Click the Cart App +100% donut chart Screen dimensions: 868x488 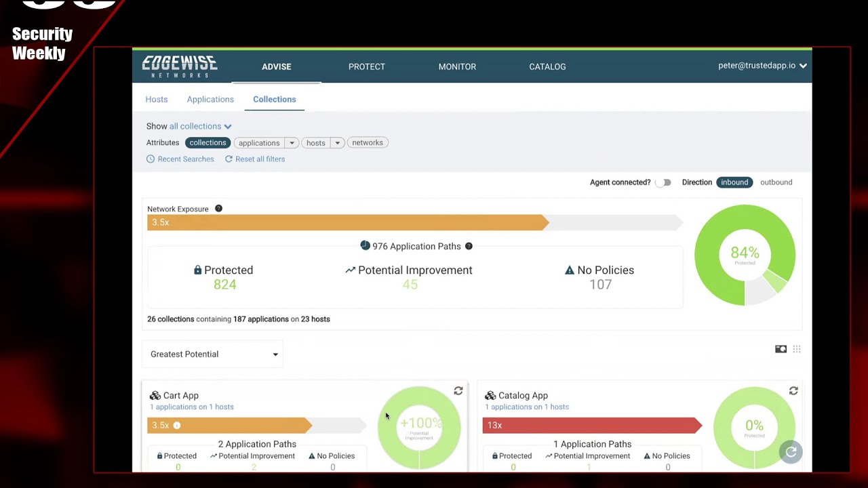pyautogui.click(x=419, y=428)
